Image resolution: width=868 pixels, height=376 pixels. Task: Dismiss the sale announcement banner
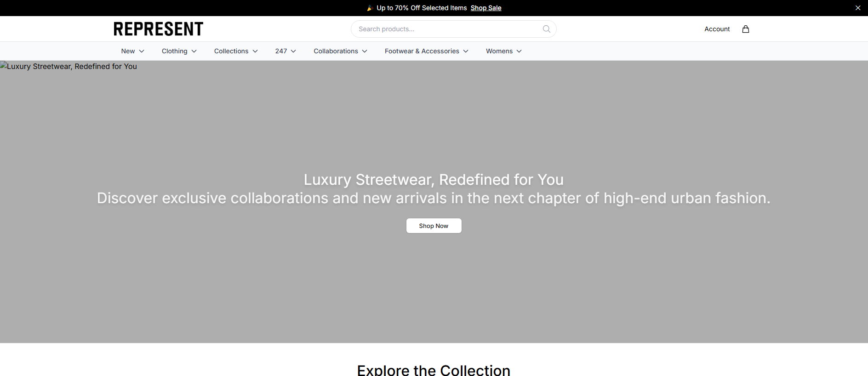(858, 8)
